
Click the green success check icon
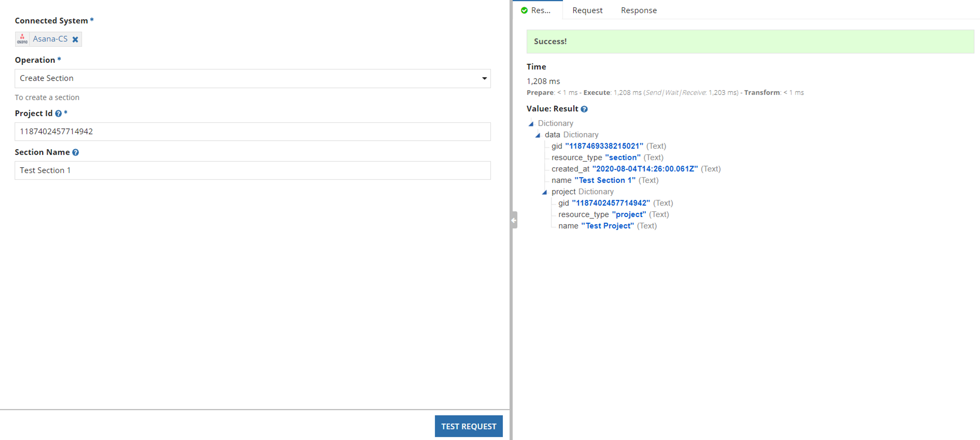click(524, 10)
